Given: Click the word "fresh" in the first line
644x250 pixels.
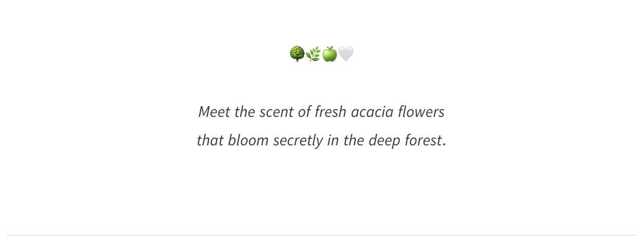Looking at the screenshot, I should pos(331,112).
